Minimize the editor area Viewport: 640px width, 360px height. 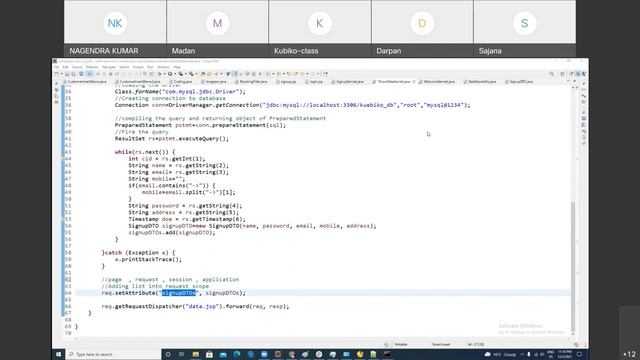pyautogui.click(x=568, y=81)
